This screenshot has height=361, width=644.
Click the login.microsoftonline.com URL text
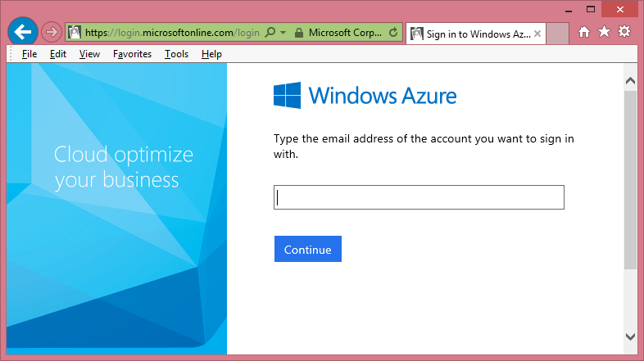(x=172, y=33)
